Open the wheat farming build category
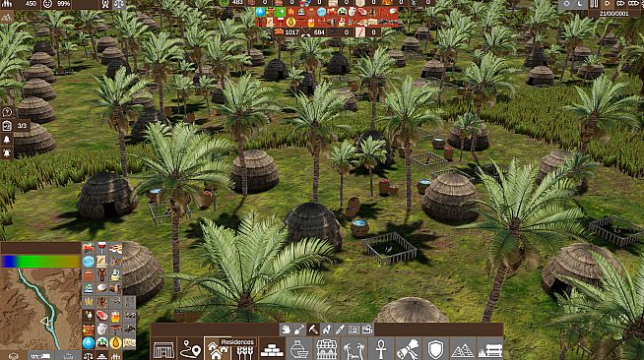This screenshot has height=360, width=644. tap(245, 351)
